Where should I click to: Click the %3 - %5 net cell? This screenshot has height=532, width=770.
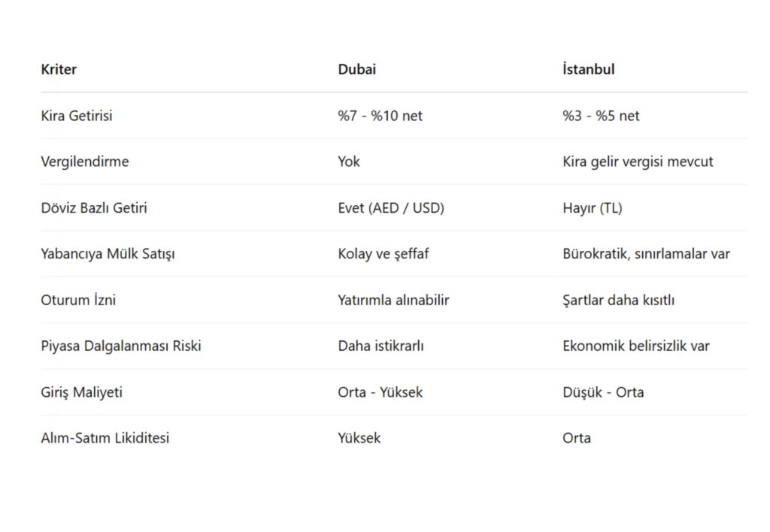pyautogui.click(x=601, y=116)
